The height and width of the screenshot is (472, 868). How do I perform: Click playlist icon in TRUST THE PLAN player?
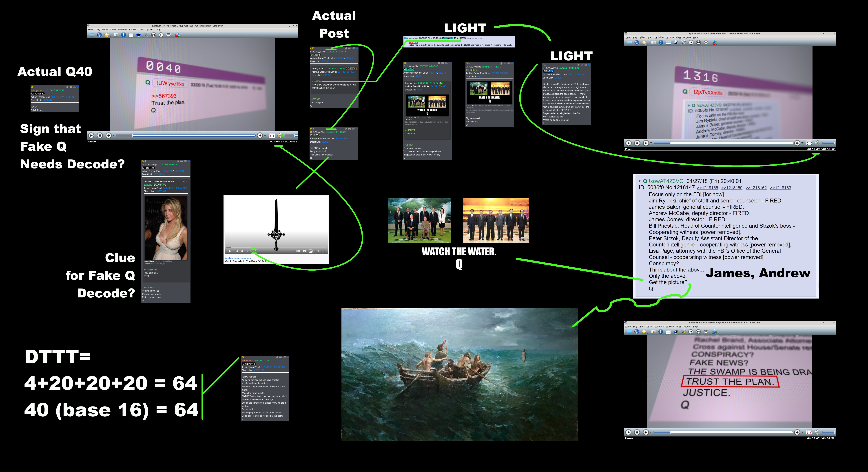click(x=668, y=332)
